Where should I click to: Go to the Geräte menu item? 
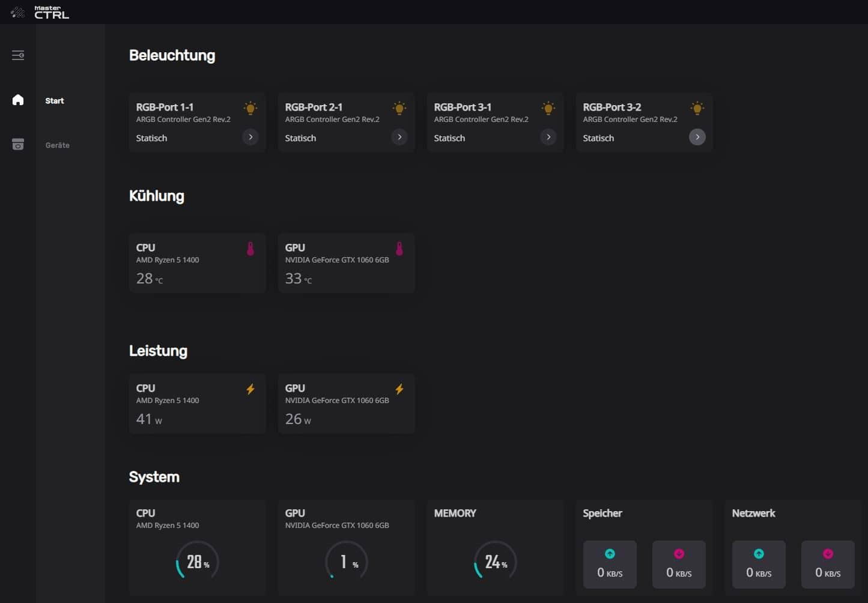click(x=58, y=145)
